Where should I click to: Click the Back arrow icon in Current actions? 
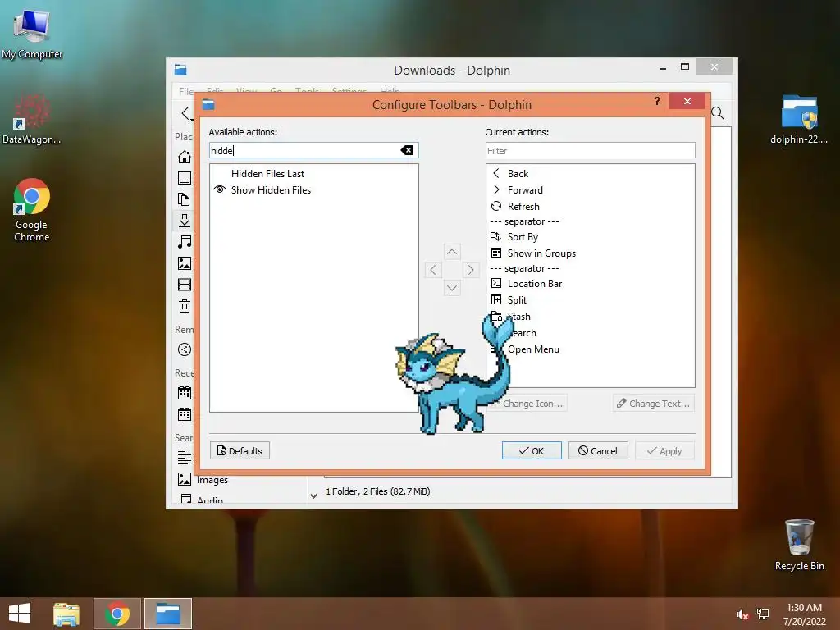pyautogui.click(x=496, y=173)
